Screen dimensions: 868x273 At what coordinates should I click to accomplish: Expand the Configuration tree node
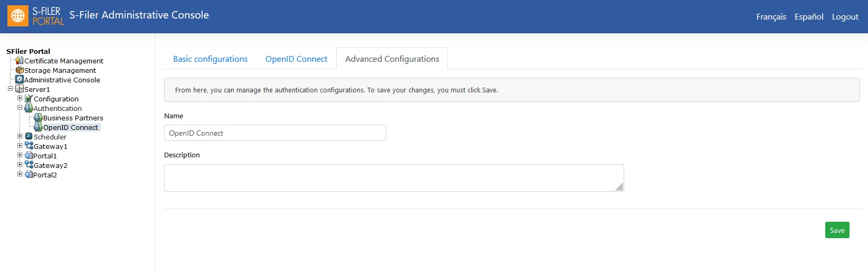(x=20, y=98)
